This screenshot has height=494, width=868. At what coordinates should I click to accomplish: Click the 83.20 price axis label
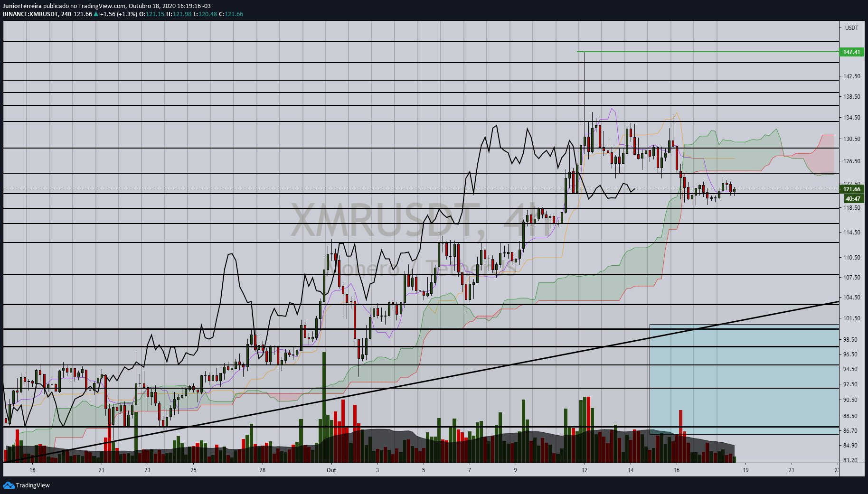point(850,460)
